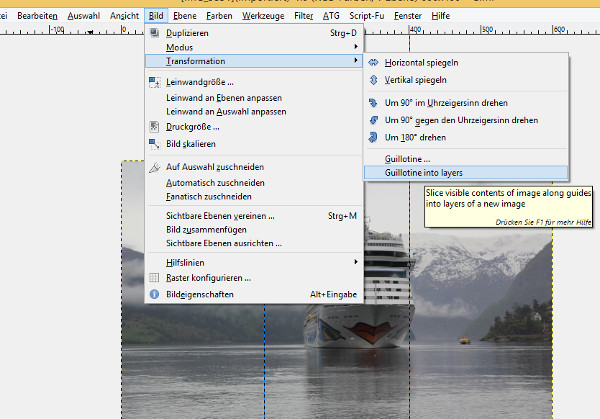Open the Hilfe menu
This screenshot has height=419, width=600.
pos(440,16)
